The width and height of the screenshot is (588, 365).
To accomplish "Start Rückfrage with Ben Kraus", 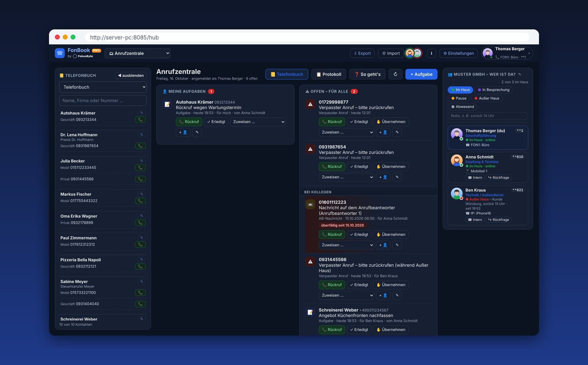I will [x=498, y=220].
